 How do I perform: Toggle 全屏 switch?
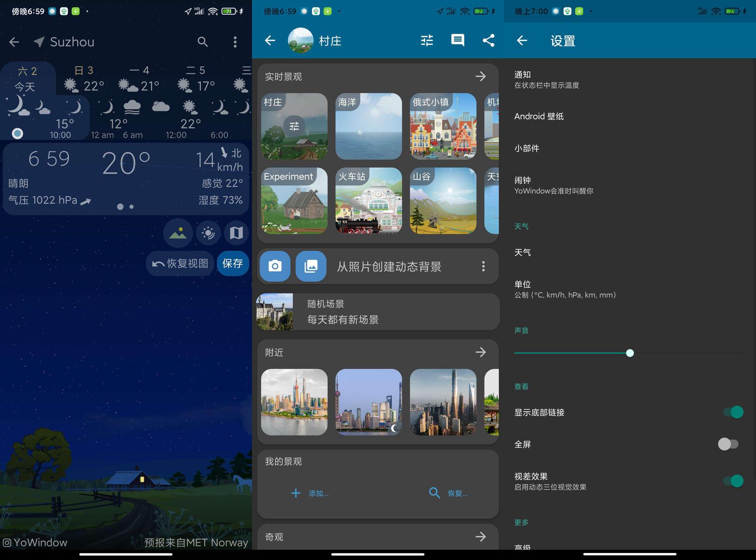(x=728, y=444)
